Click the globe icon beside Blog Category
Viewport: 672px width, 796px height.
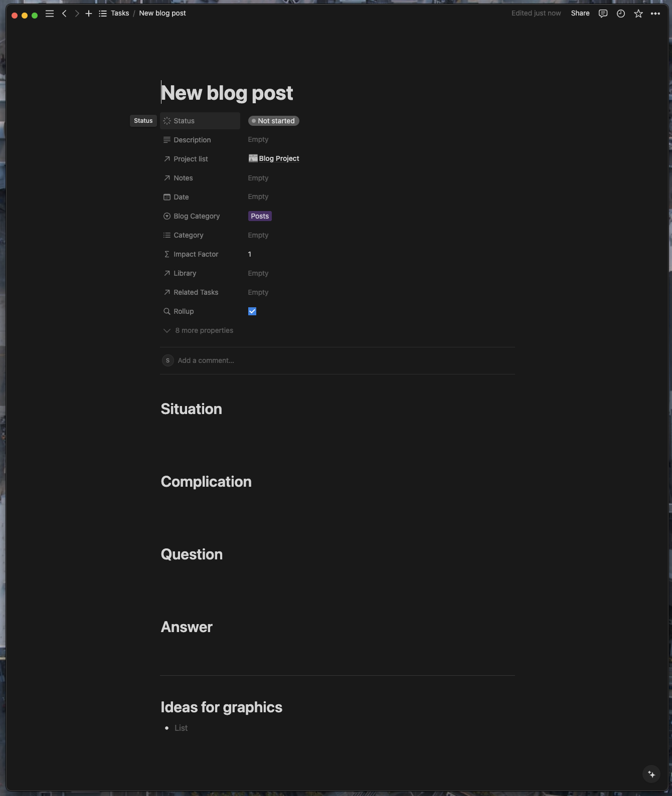167,216
